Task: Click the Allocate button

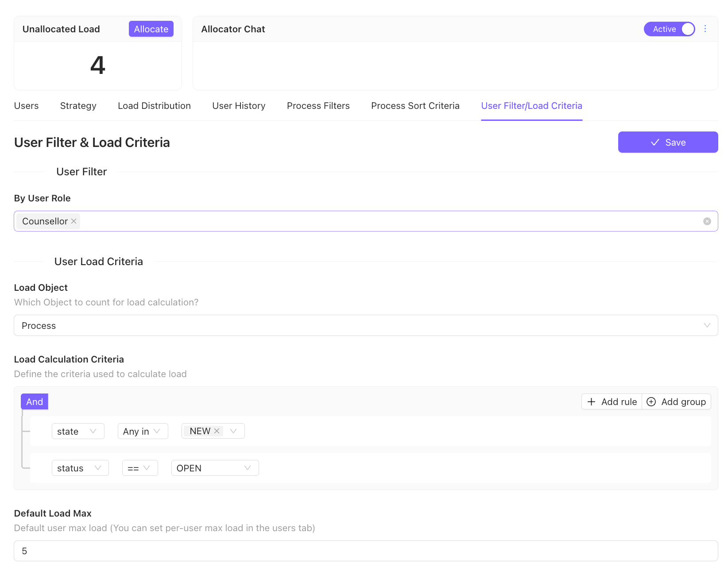Action: [151, 29]
